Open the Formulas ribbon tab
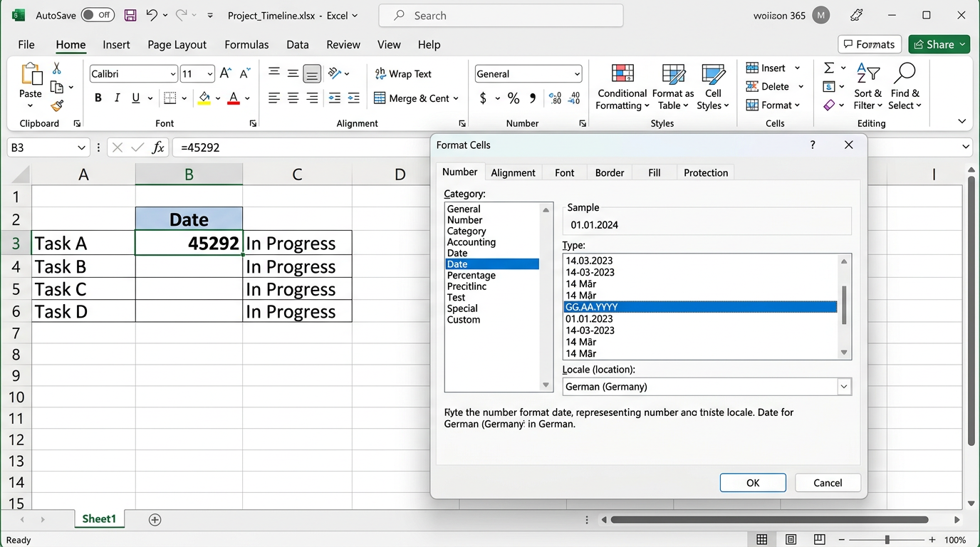980x547 pixels. (x=246, y=44)
